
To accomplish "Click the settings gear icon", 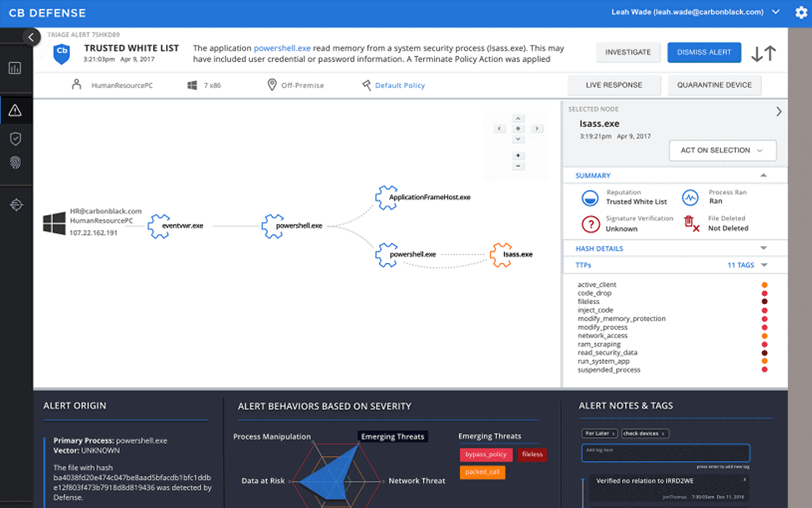I will (x=801, y=12).
